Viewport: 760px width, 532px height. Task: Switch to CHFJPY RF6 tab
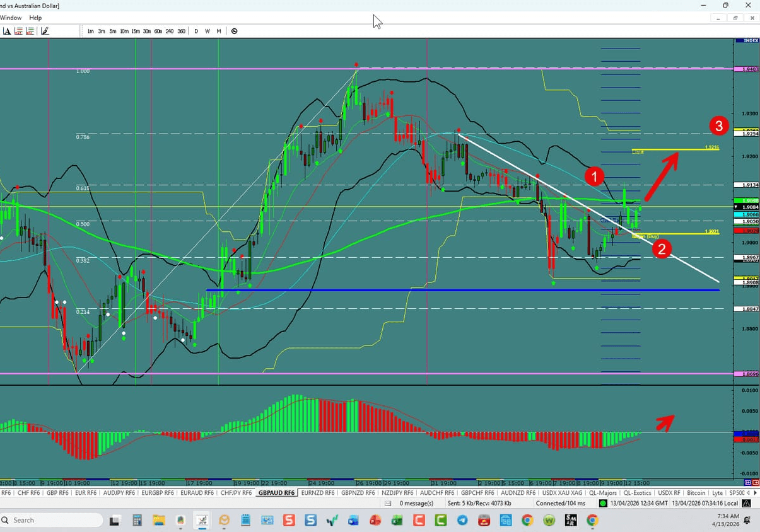235,493
